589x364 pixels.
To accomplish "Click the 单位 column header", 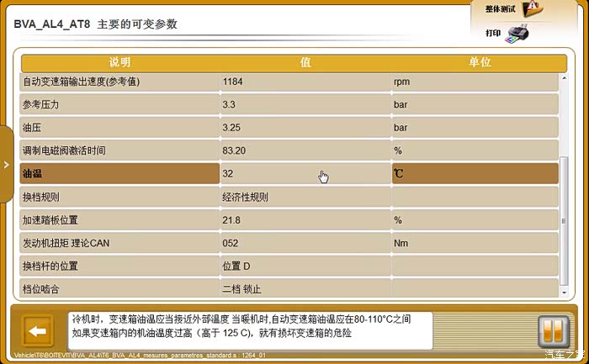I will pyautogui.click(x=480, y=63).
